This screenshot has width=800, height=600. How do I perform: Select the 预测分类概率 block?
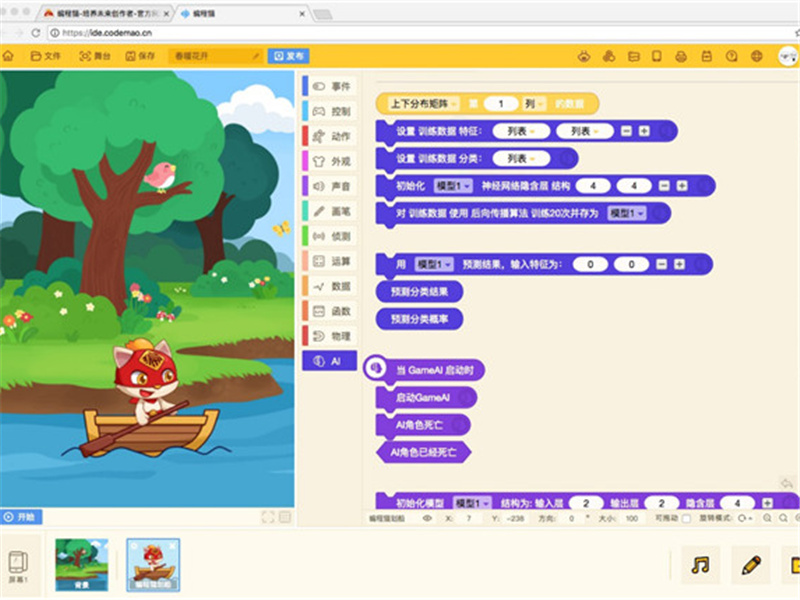[419, 319]
